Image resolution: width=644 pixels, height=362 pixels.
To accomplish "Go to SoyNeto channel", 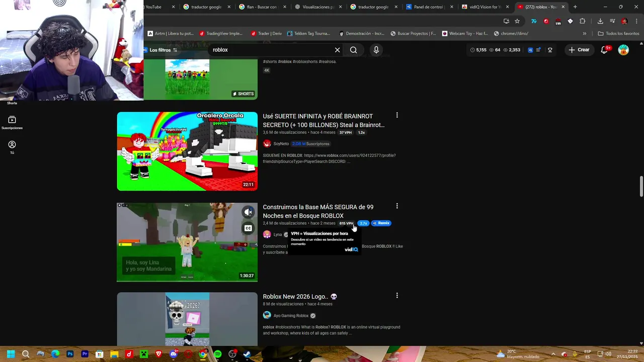I will point(281,144).
